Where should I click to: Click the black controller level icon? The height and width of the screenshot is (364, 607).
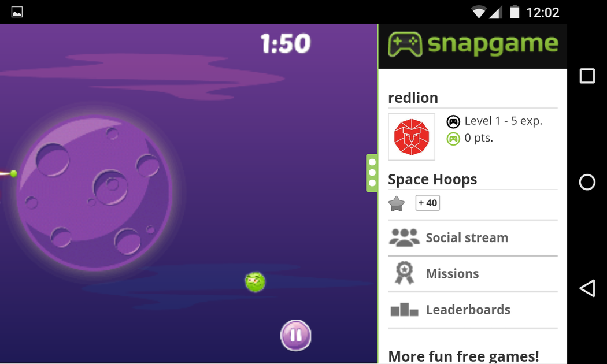click(453, 121)
